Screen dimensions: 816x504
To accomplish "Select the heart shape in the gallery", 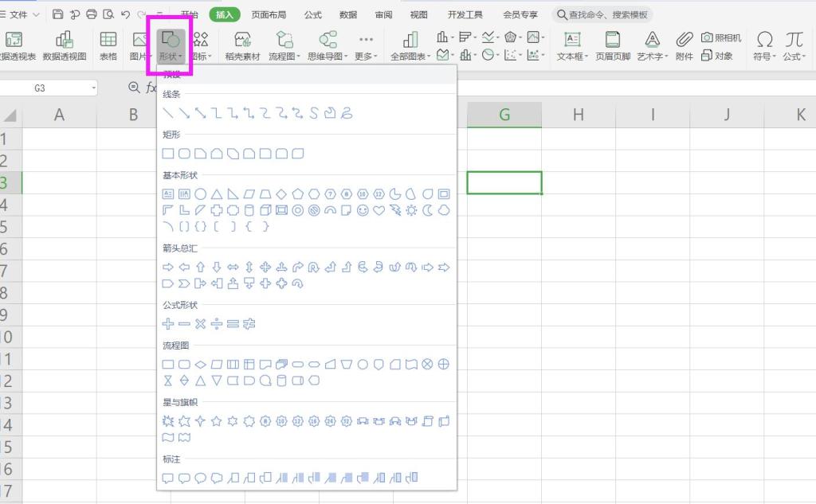I will [x=377, y=210].
